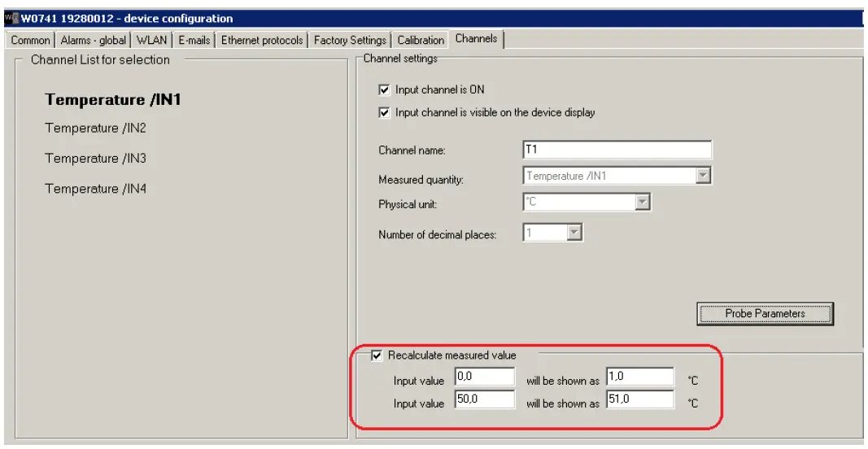868x449 pixels.
Task: Click the W0741 application icon in title bar
Action: (x=11, y=18)
